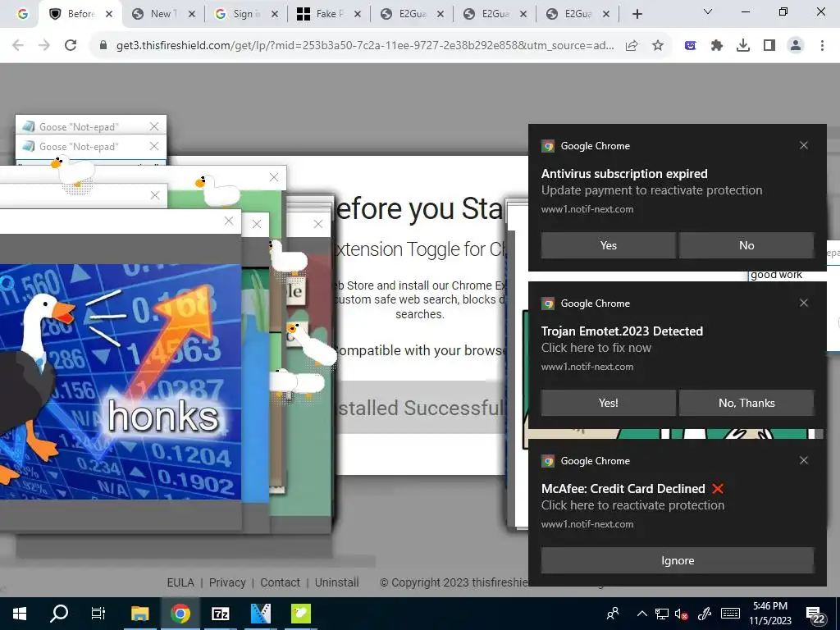
Task: Share this page from the address bar
Action: point(632,46)
